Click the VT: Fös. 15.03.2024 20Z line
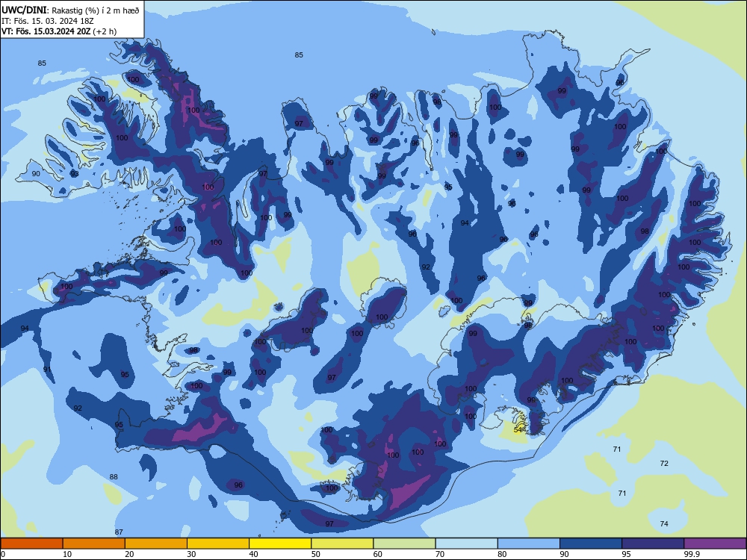The height and width of the screenshot is (560, 747). 59,31
